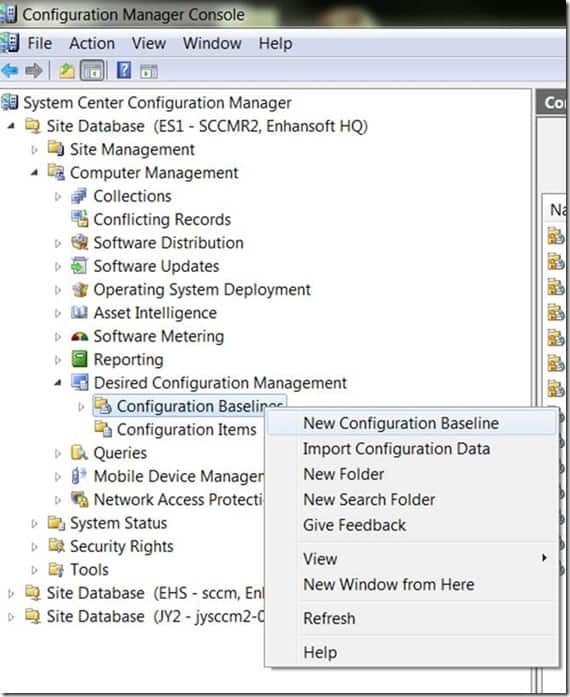
Task: Expand the Site Management node arrow
Action: pos(34,150)
